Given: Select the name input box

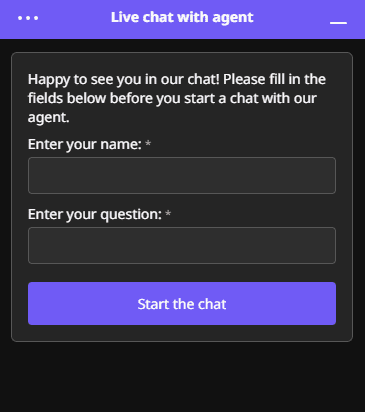Looking at the screenshot, I should pyautogui.click(x=182, y=175).
